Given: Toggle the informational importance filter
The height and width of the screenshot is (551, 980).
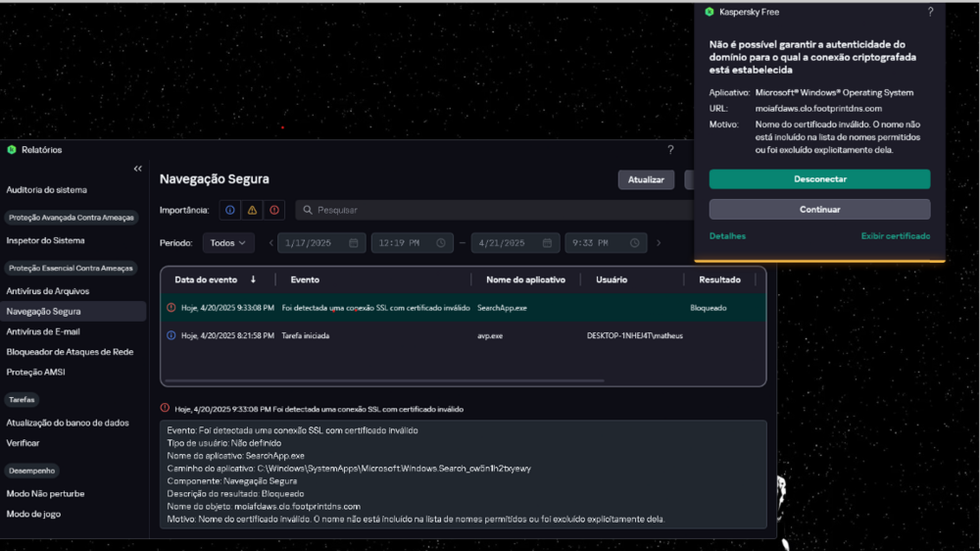Looking at the screenshot, I should click(229, 210).
